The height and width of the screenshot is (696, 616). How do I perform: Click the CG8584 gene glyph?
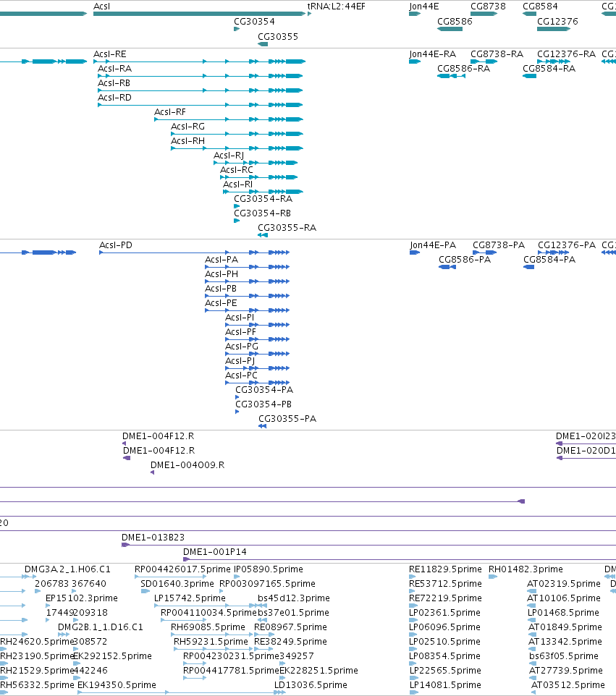click(x=529, y=14)
